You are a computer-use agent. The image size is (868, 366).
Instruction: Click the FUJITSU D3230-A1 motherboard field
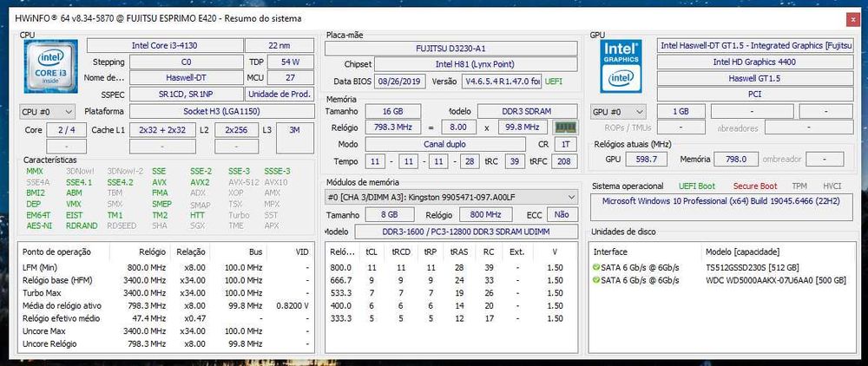pos(450,49)
